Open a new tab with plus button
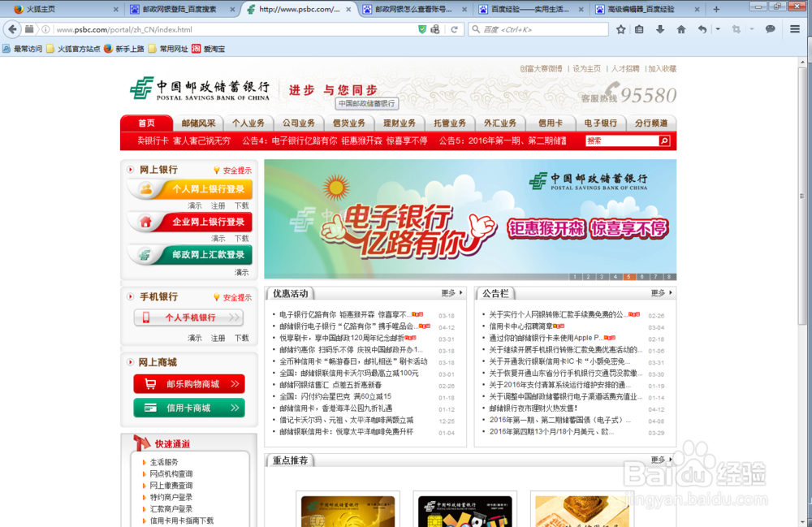 click(x=716, y=9)
